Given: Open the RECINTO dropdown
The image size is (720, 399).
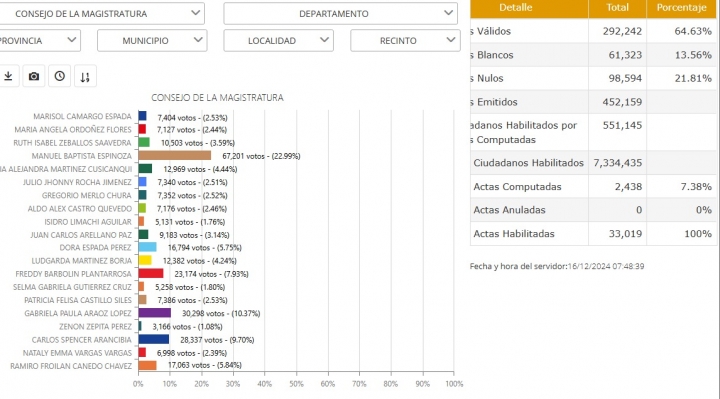Looking at the screenshot, I should [x=405, y=40].
